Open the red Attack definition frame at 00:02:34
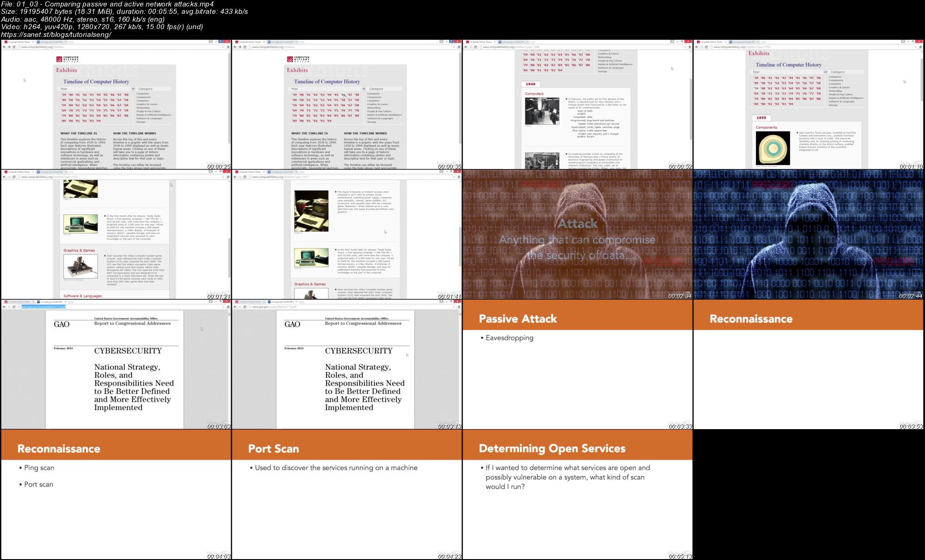 (x=577, y=234)
